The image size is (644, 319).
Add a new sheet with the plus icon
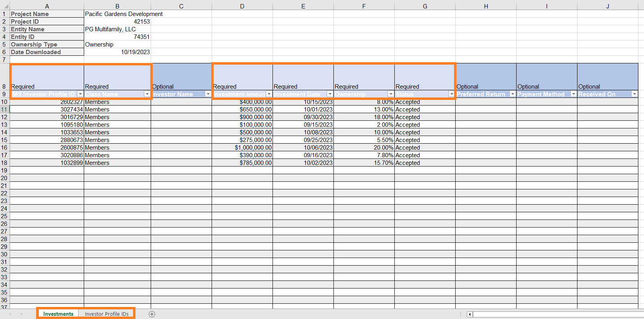[x=152, y=314]
